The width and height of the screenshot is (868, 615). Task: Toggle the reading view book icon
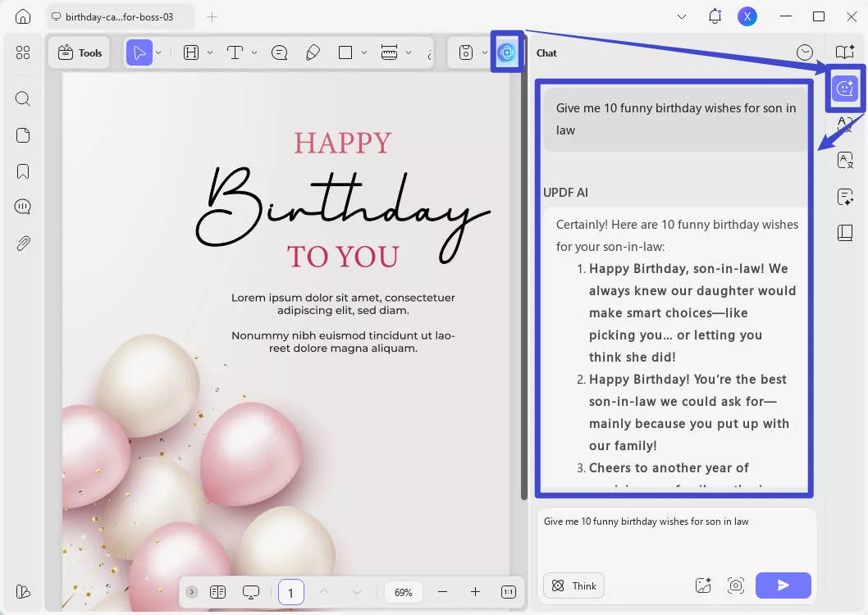218,592
